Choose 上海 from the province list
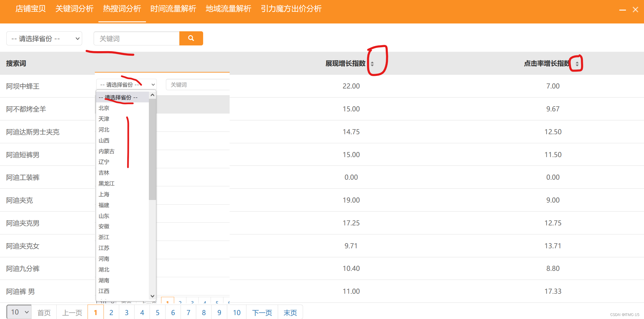This screenshot has height=319, width=644. coord(104,194)
